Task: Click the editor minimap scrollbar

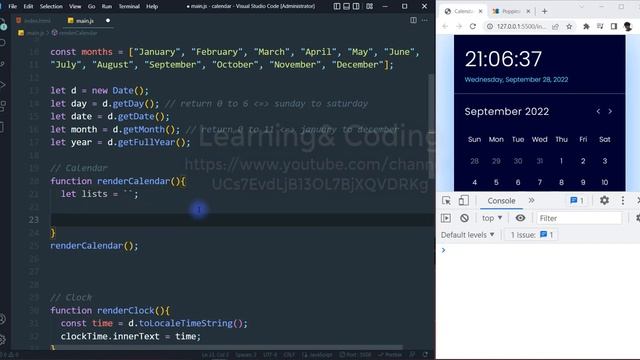Action: pos(431,127)
